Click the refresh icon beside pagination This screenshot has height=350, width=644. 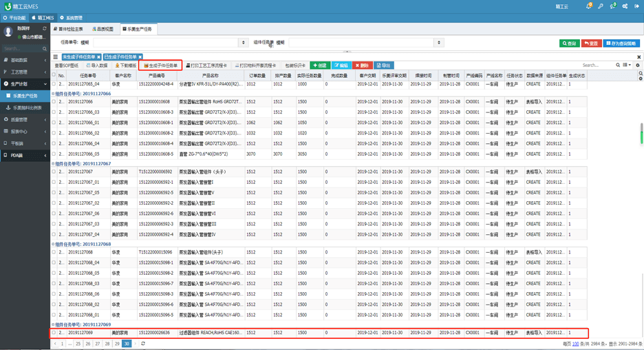tap(143, 343)
